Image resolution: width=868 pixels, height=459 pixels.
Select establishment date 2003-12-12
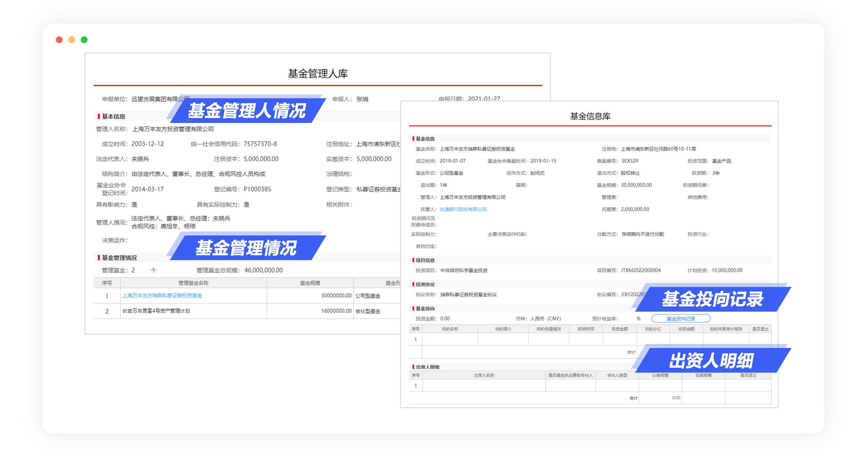(148, 144)
